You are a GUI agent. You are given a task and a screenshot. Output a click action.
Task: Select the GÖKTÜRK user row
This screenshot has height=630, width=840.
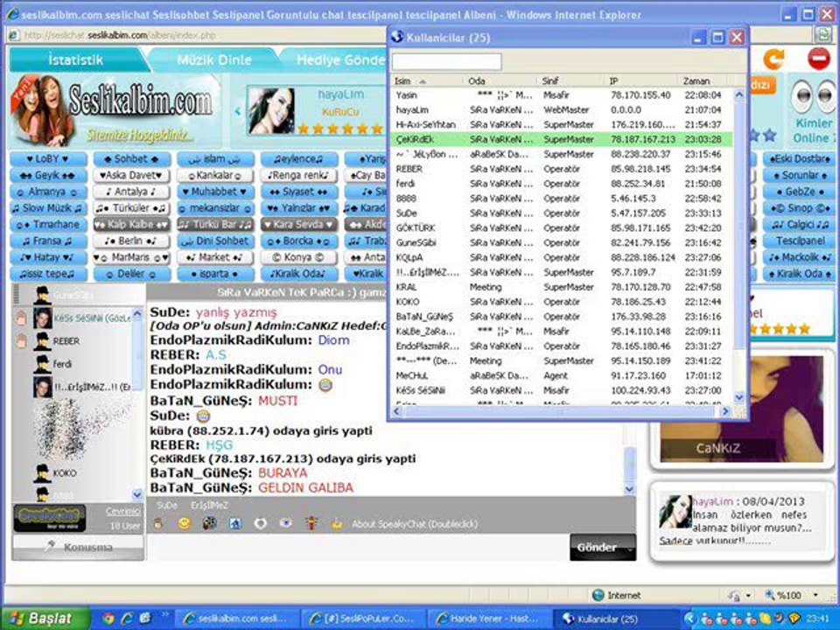pyautogui.click(x=562, y=228)
